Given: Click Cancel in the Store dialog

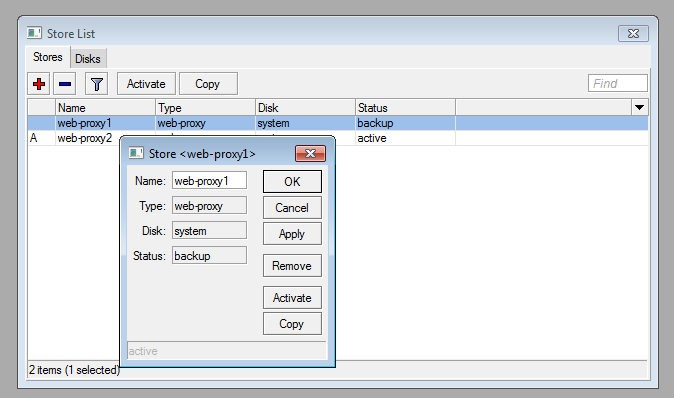Looking at the screenshot, I should click(292, 208).
